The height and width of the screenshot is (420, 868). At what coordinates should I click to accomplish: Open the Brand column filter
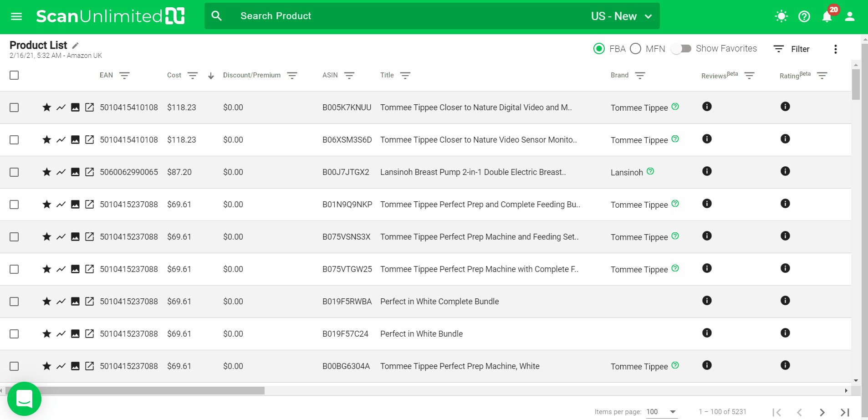tap(640, 76)
